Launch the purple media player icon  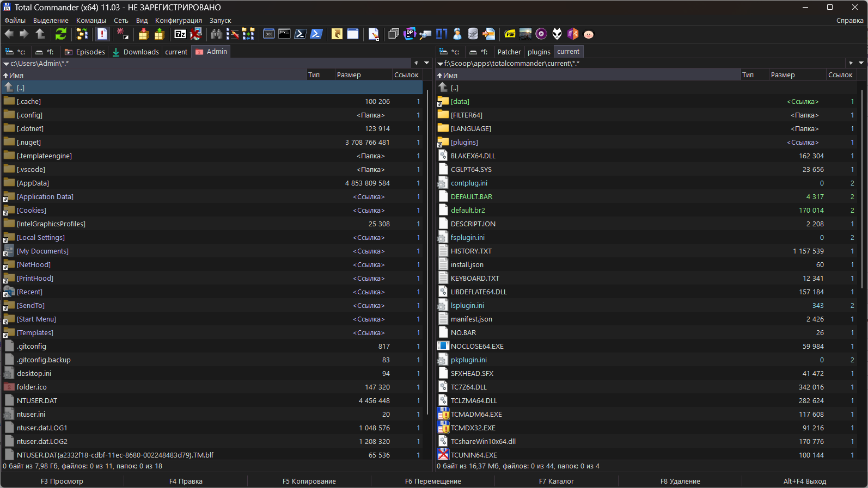point(541,34)
